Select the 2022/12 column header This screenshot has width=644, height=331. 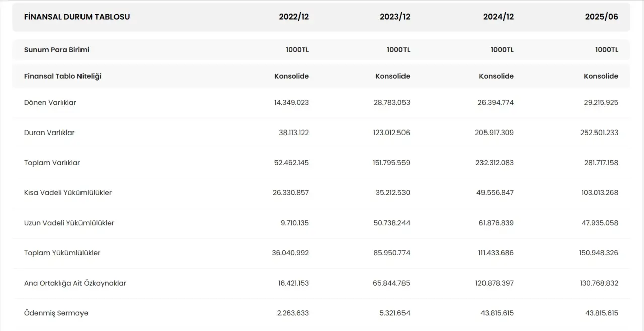[294, 17]
